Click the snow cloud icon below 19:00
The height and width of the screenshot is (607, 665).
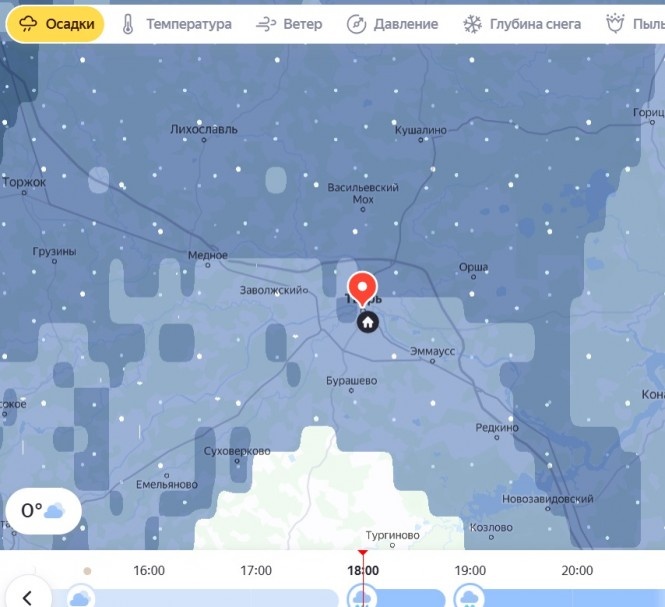coord(469,597)
